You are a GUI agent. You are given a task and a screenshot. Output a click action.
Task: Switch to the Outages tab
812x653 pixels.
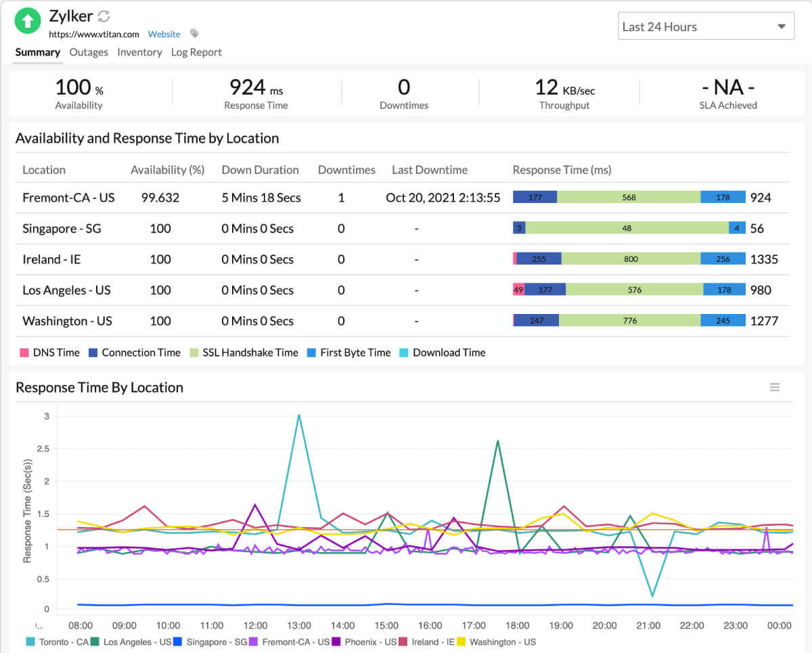[88, 52]
